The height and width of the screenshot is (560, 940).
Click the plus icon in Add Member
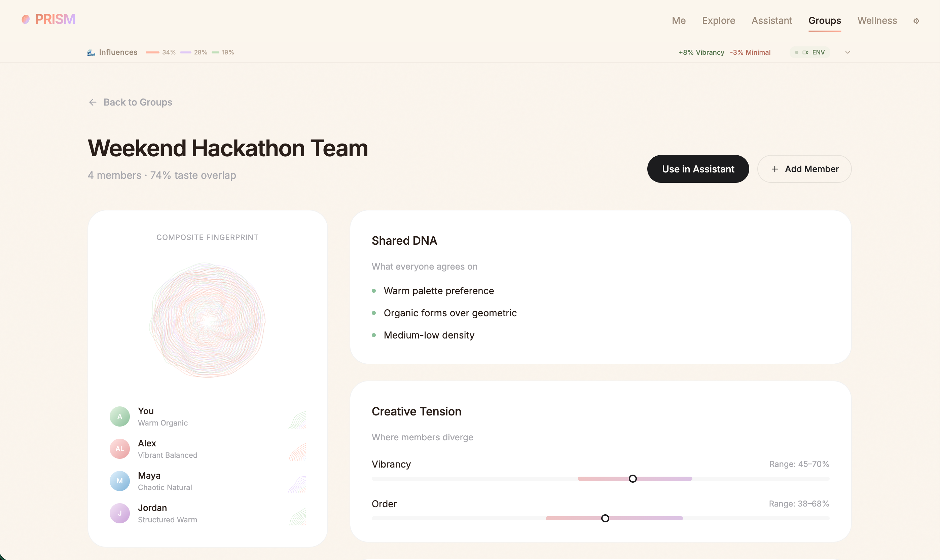click(x=774, y=169)
